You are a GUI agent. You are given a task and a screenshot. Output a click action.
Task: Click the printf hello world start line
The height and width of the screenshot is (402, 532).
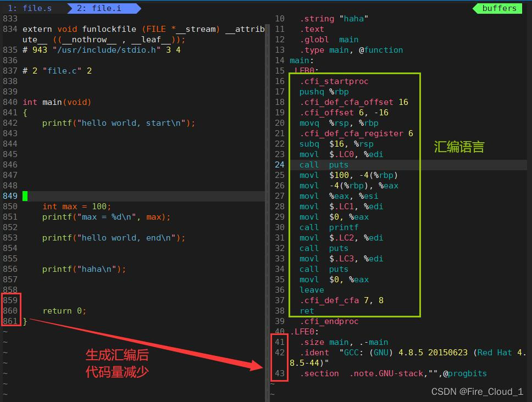(119, 123)
